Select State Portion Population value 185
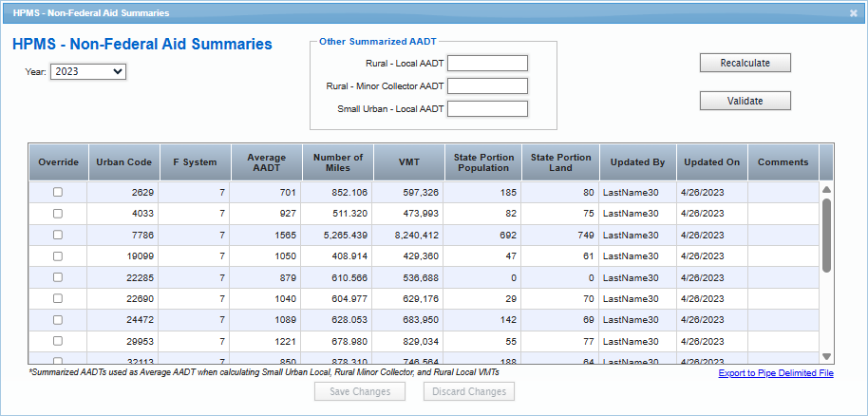Image resolution: width=868 pixels, height=416 pixels. click(482, 192)
